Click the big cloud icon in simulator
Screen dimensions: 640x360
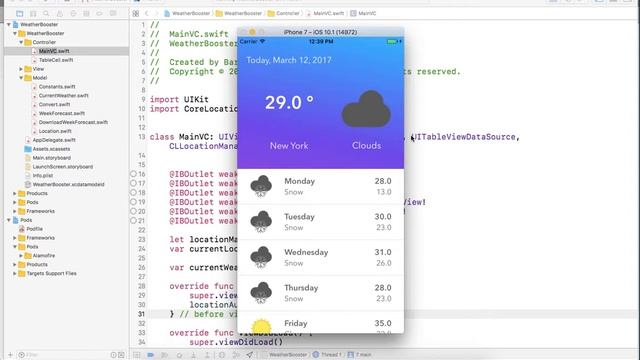pyautogui.click(x=366, y=109)
